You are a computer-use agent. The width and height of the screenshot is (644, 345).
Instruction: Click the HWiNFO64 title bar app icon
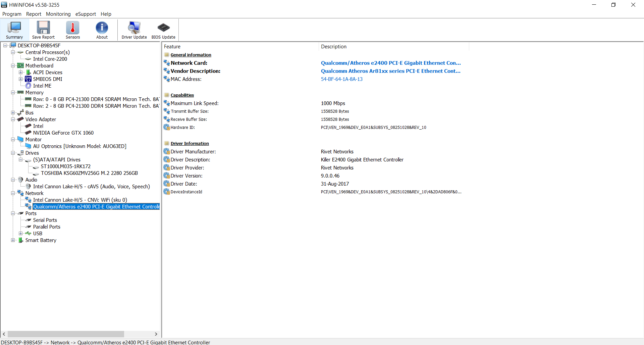[x=4, y=5]
